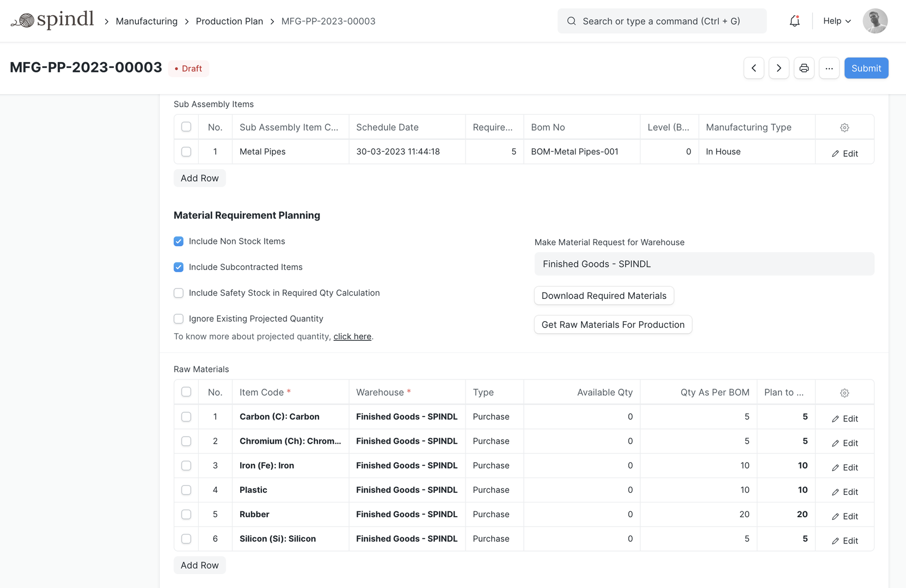The height and width of the screenshot is (588, 906).
Task: Enable Include Safety Stock in Required Qty
Action: (179, 293)
